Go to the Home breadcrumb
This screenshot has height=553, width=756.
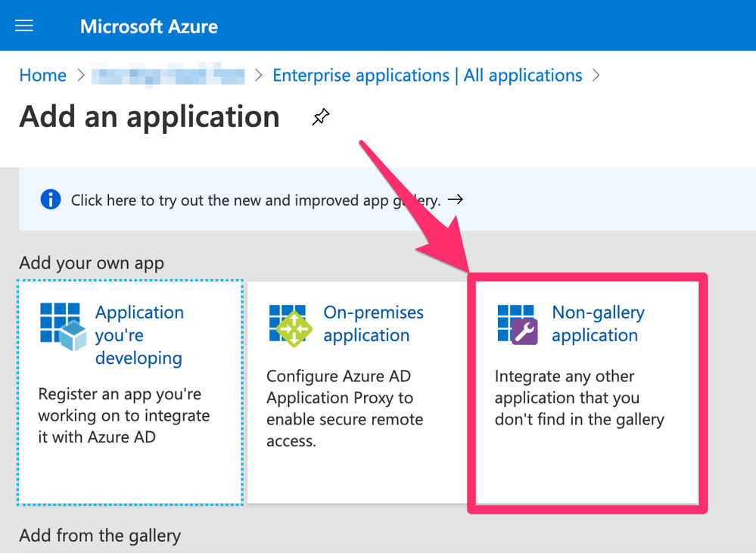(x=43, y=75)
